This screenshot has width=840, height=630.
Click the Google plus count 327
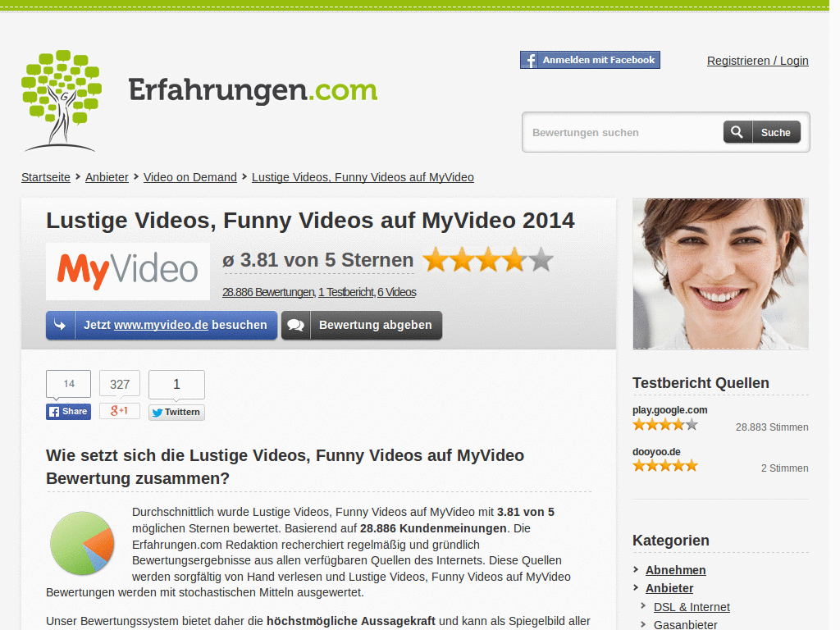tap(120, 384)
